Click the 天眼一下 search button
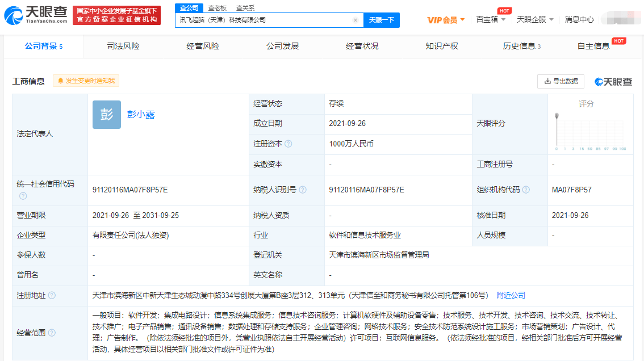This screenshot has width=644, height=361. point(382,20)
